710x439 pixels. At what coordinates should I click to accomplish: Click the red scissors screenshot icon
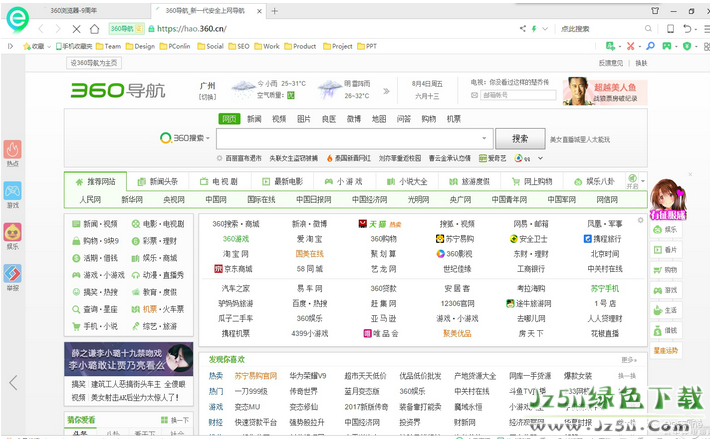630,46
